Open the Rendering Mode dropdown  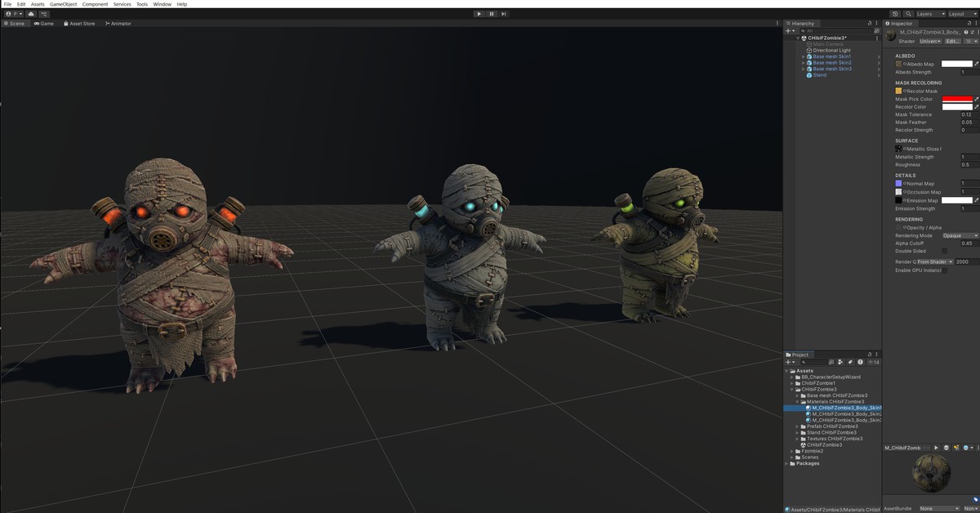pos(960,236)
